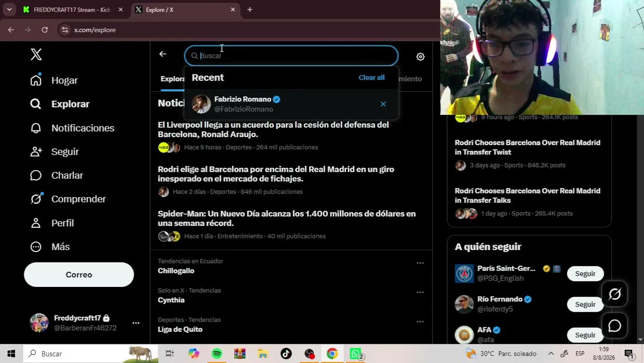This screenshot has height=363, width=644.
Task: Click Windows taskbar Buscar search box
Action: click(x=91, y=354)
